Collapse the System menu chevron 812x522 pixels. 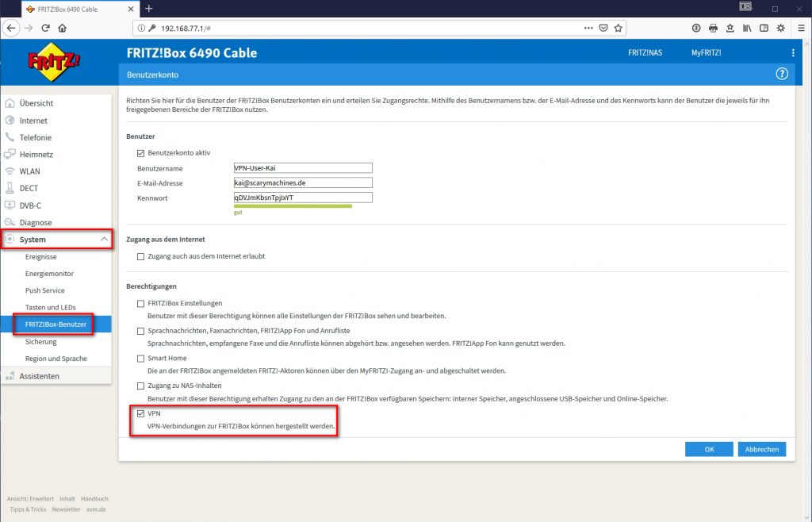(103, 239)
